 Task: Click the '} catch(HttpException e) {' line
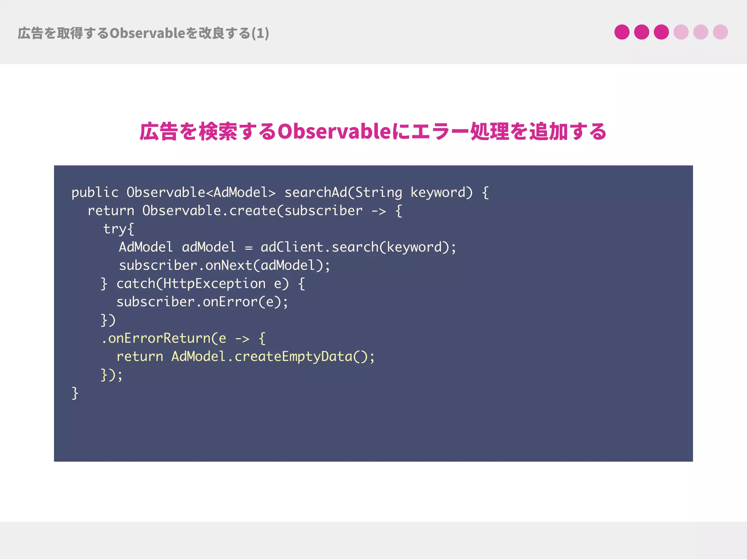point(203,284)
